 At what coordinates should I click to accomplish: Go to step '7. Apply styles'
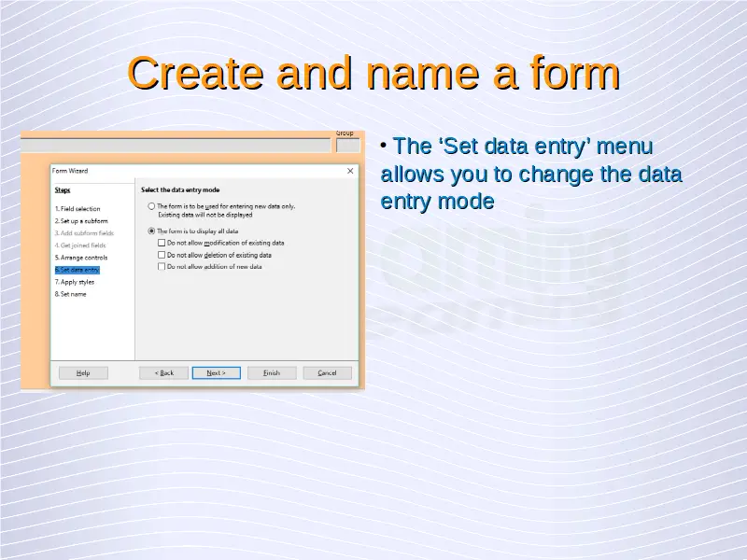(x=75, y=282)
